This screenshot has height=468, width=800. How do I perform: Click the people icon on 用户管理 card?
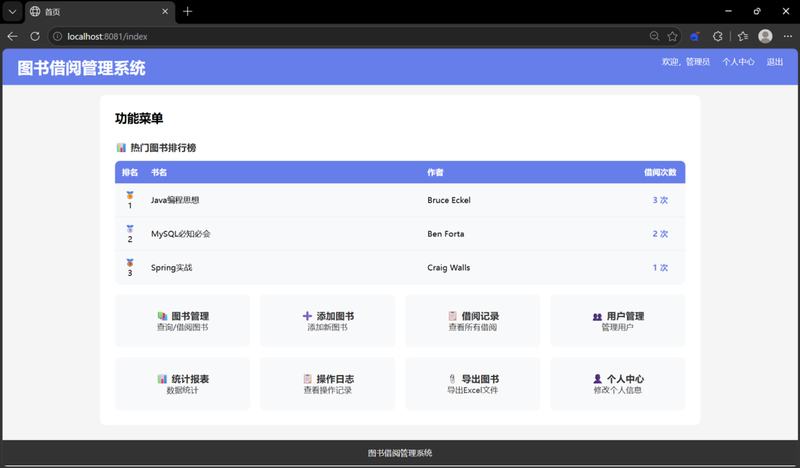(597, 317)
